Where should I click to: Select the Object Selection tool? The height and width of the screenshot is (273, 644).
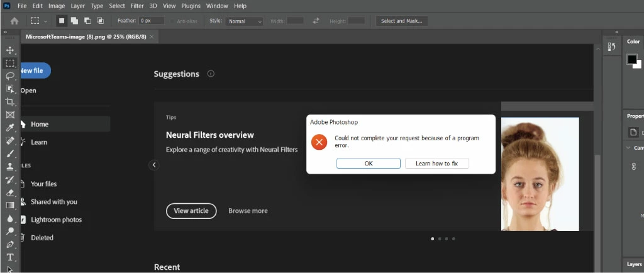[10, 89]
